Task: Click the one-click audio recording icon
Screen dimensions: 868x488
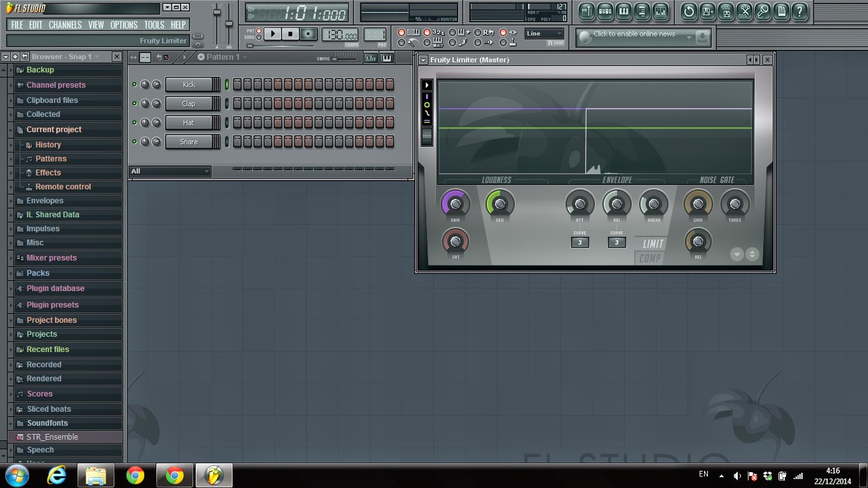Action: click(x=763, y=11)
